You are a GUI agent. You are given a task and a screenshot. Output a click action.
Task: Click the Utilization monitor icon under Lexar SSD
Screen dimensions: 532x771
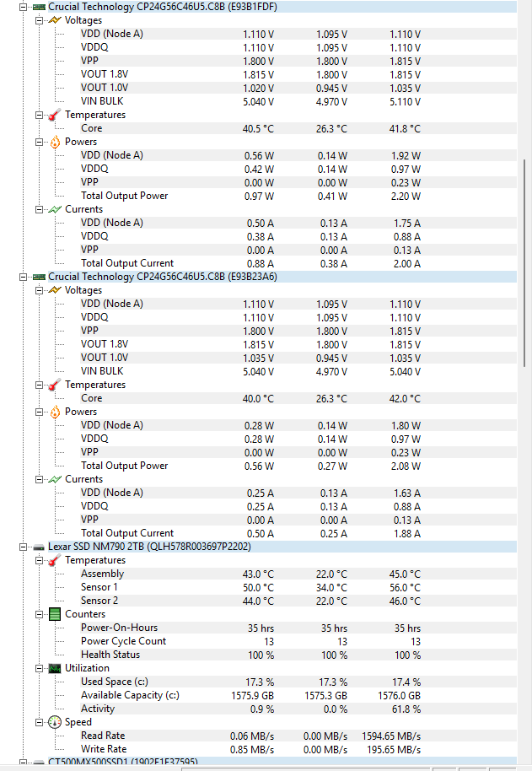(55, 668)
